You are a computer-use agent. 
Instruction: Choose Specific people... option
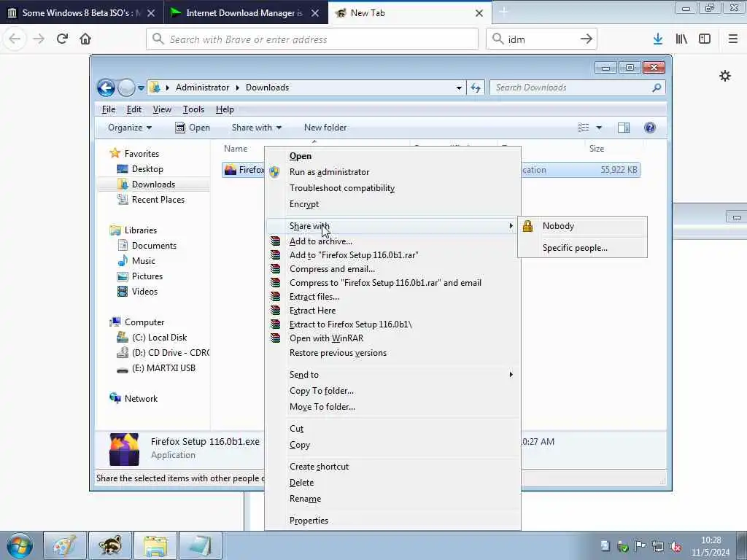click(x=583, y=248)
